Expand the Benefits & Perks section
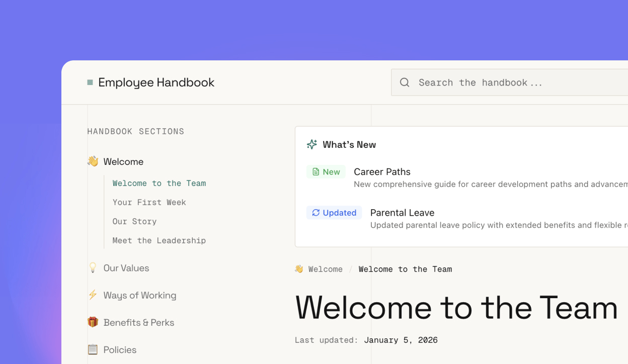This screenshot has height=364, width=628. (x=139, y=322)
